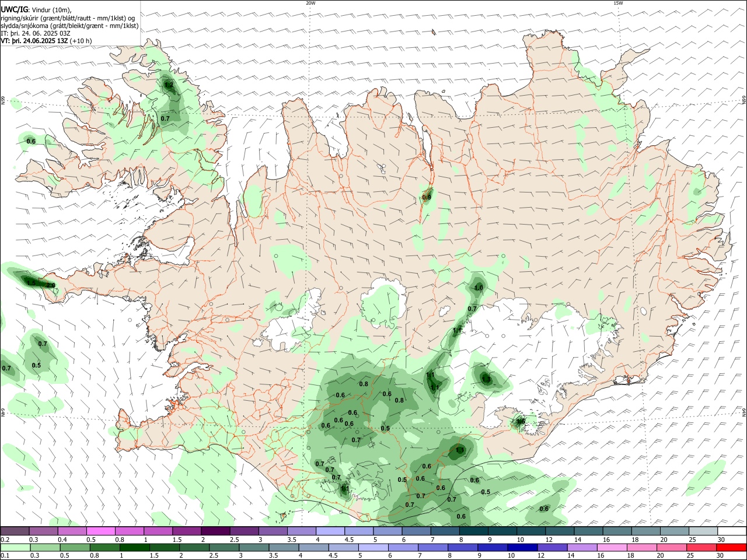Click the '30' label in the upper legend row

click(x=721, y=540)
